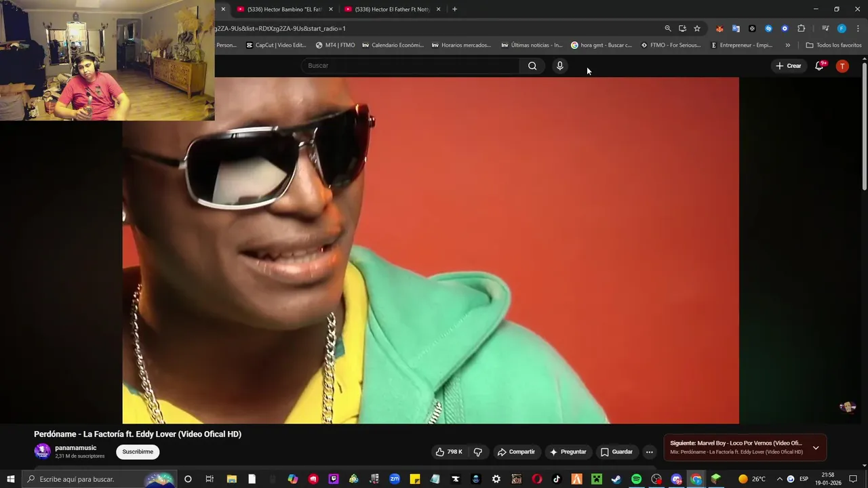The height and width of the screenshot is (488, 868).
Task: Open Task View on taskbar
Action: click(210, 479)
